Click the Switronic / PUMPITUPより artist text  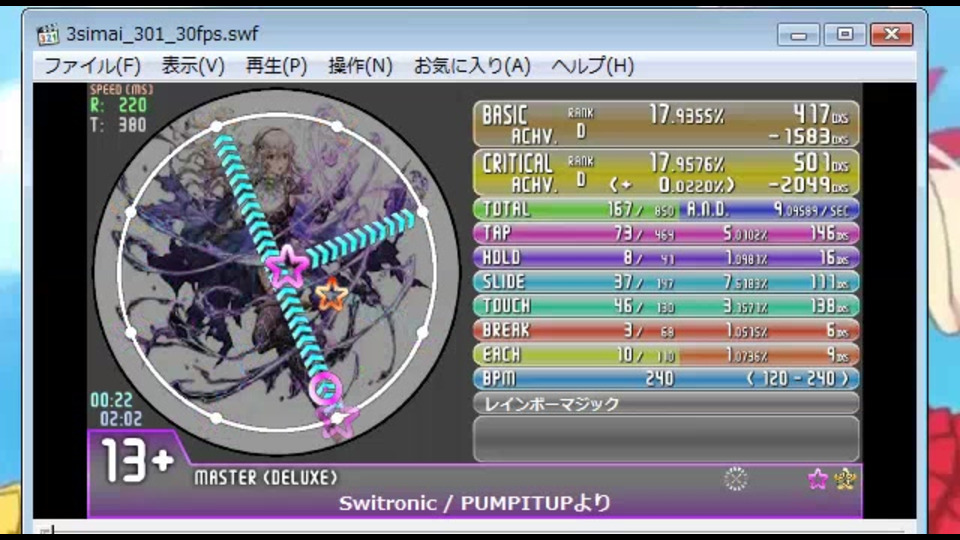(x=475, y=503)
